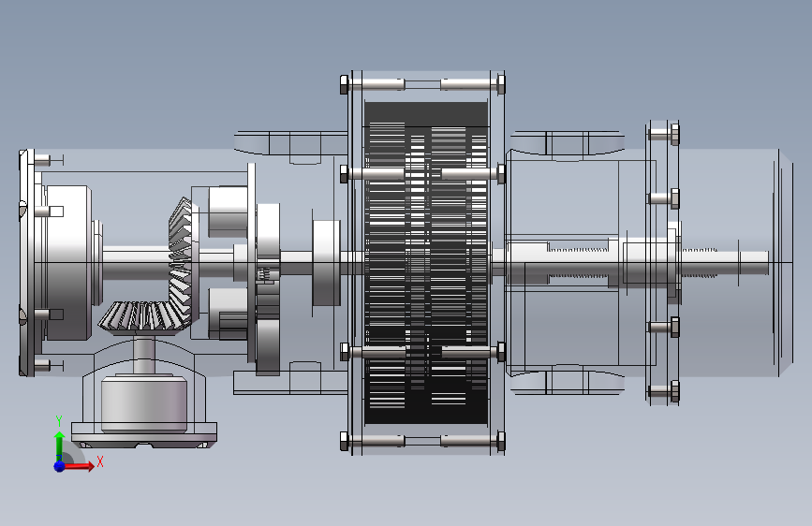The image size is (812, 526).
Task: Click the blue Z axis ball of triad
Action: coord(60,466)
